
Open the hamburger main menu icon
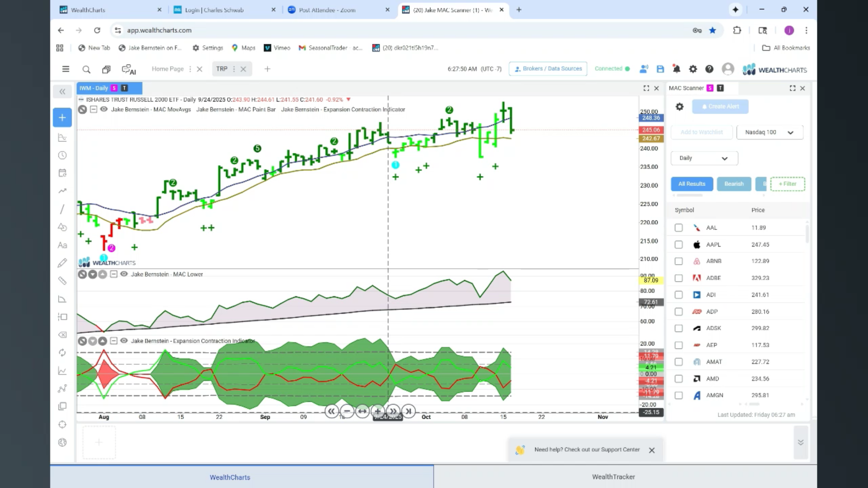[66, 69]
